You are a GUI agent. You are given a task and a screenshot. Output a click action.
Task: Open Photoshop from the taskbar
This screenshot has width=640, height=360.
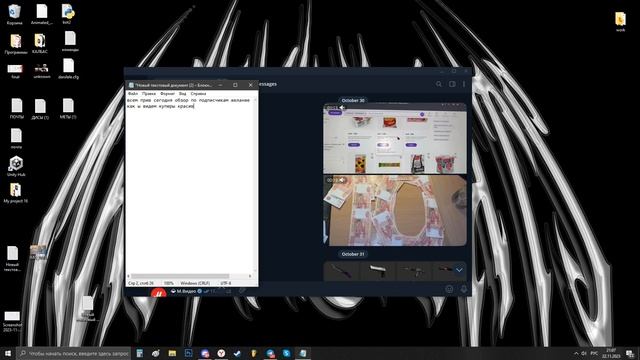click(x=189, y=353)
